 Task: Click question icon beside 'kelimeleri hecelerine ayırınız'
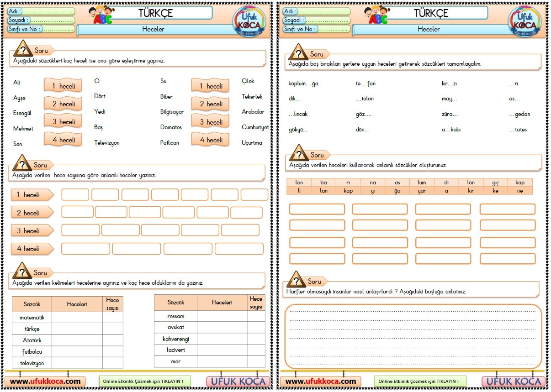pyautogui.click(x=22, y=271)
